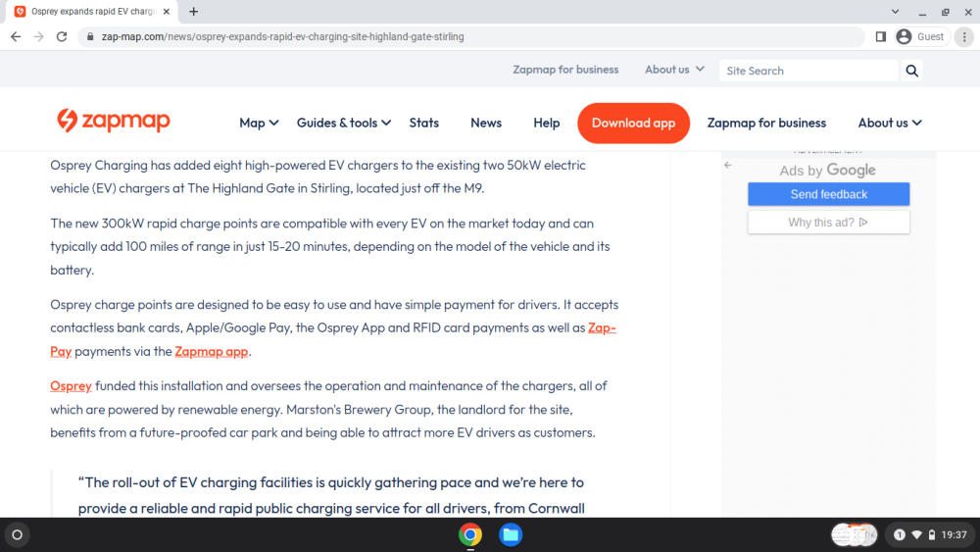Focus the Site Search field
980x552 pixels.
808,71
